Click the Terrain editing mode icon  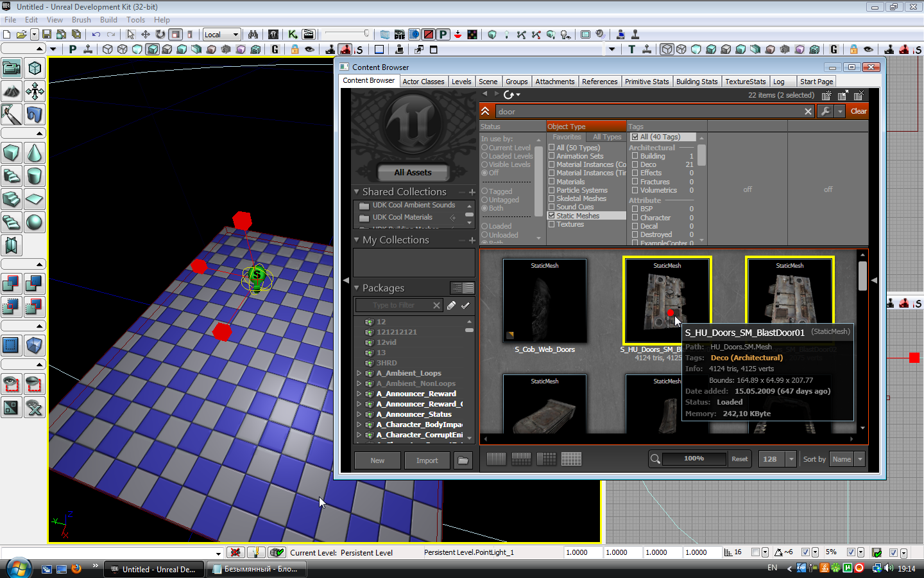click(12, 92)
